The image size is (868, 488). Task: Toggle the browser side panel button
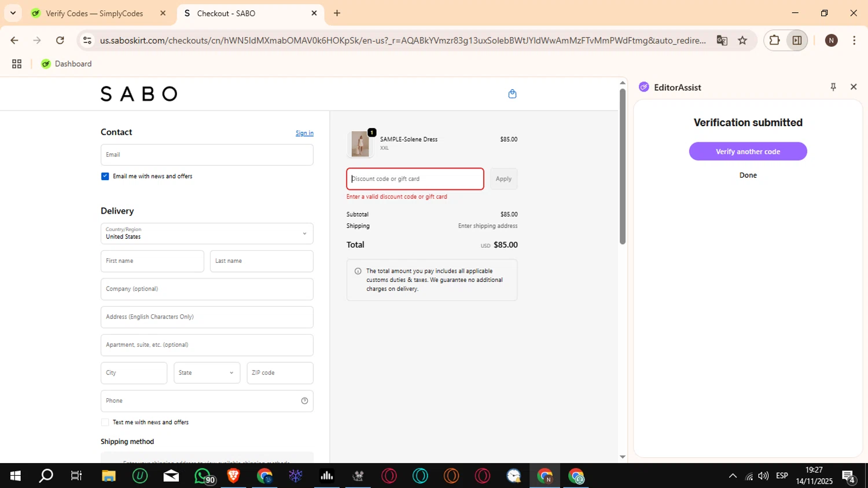[x=797, y=40]
